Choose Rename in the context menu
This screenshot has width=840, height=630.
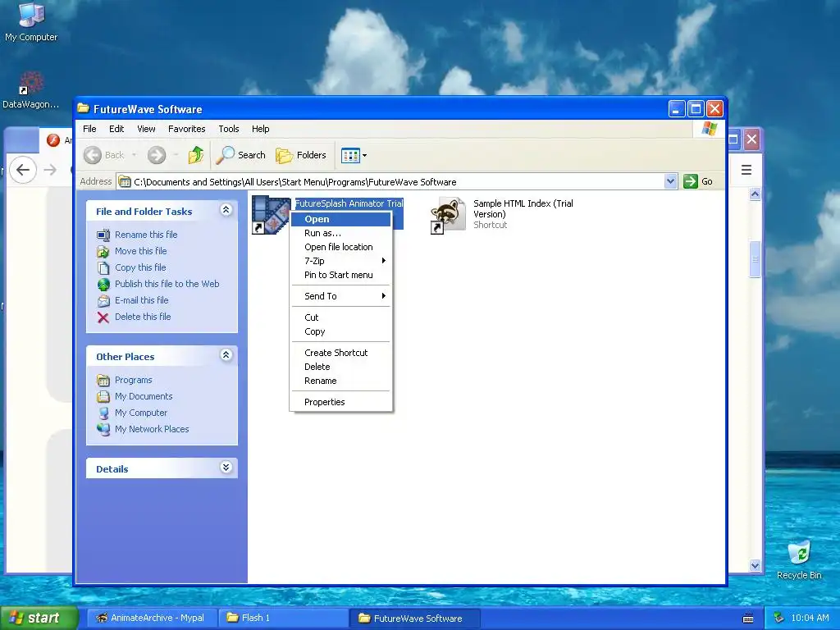coord(340,381)
